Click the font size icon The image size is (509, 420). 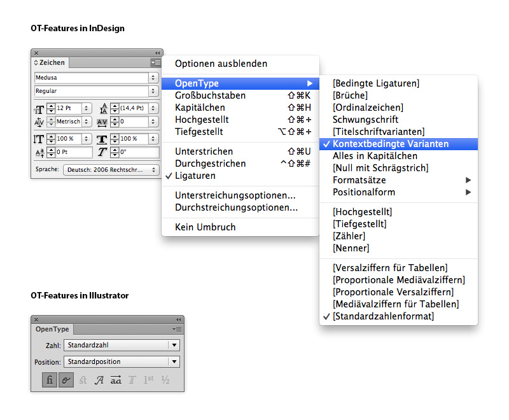tap(39, 109)
